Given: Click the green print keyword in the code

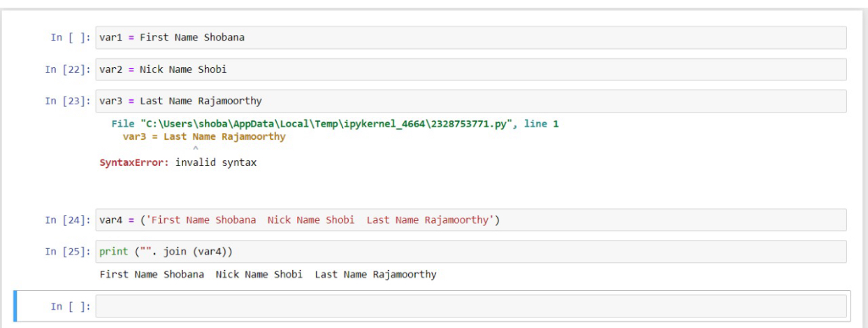Looking at the screenshot, I should point(113,252).
